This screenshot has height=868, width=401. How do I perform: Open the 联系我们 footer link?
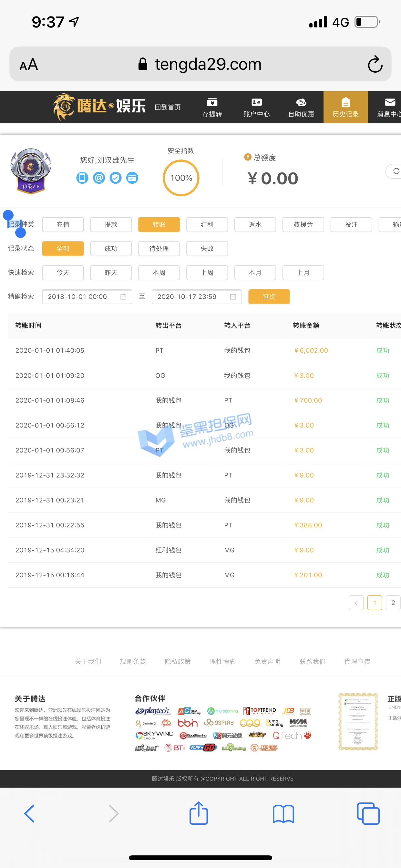point(312,661)
